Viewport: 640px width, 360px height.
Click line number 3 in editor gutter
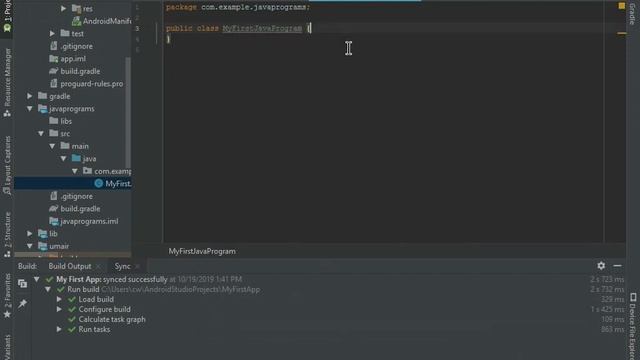[137, 28]
